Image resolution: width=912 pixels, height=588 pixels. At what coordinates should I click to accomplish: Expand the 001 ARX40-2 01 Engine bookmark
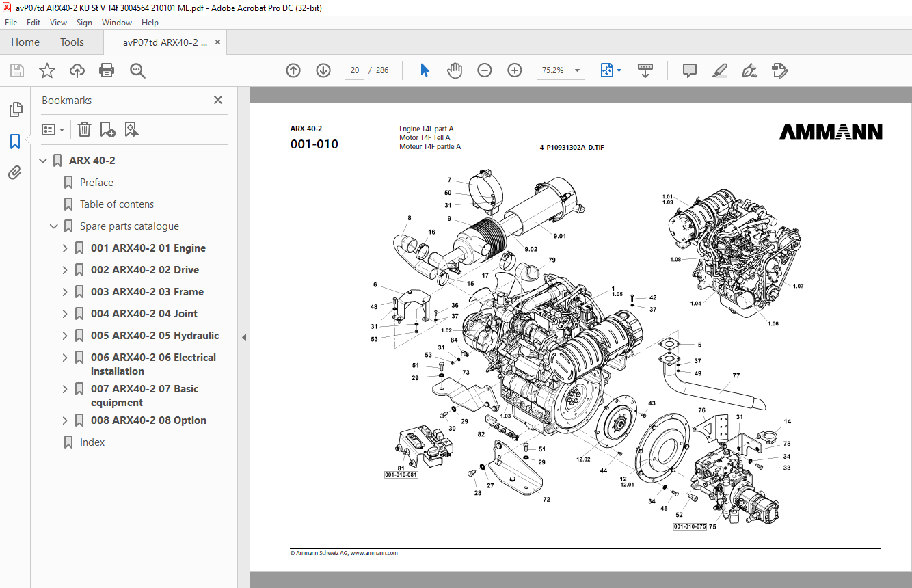tap(65, 248)
